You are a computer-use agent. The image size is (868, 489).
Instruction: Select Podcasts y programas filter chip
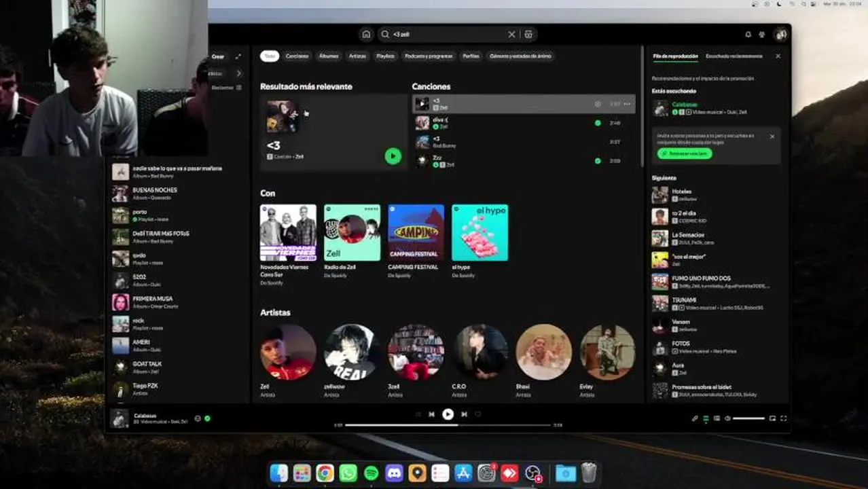coord(429,56)
